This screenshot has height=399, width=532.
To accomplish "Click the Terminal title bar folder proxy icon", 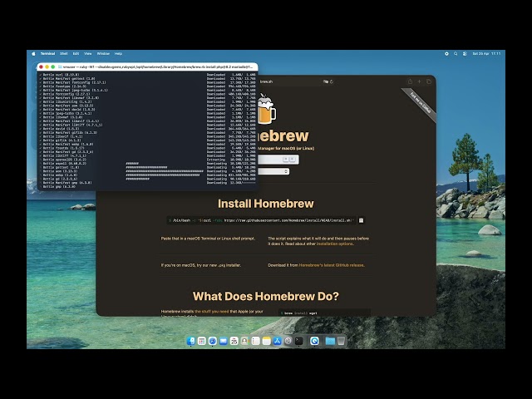I will coord(60,66).
